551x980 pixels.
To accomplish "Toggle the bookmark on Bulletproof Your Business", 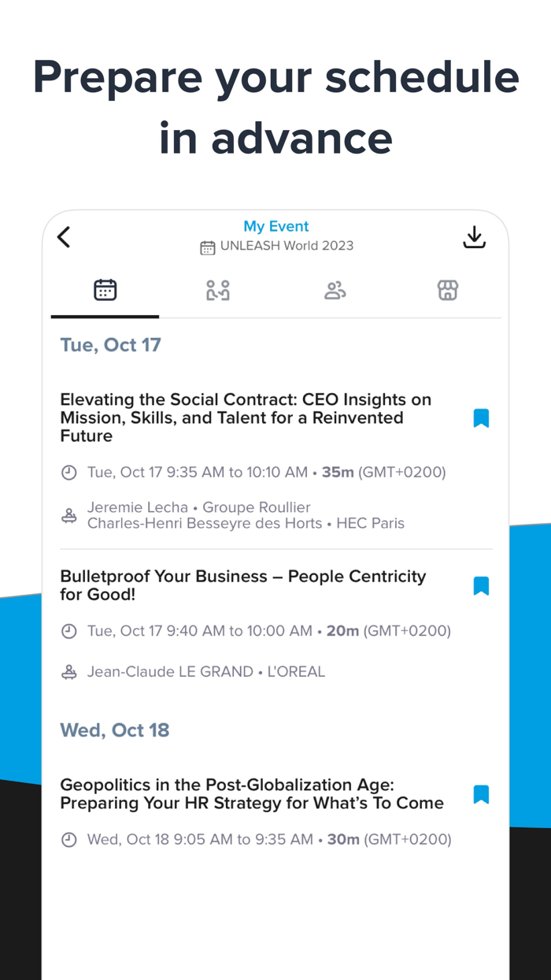I will 481,585.
